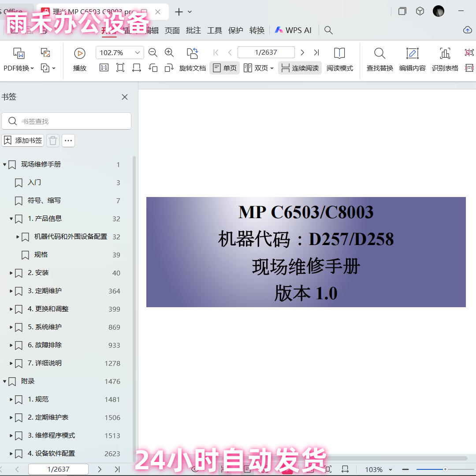
Task: Click the fit width icon
Action: pos(137,68)
